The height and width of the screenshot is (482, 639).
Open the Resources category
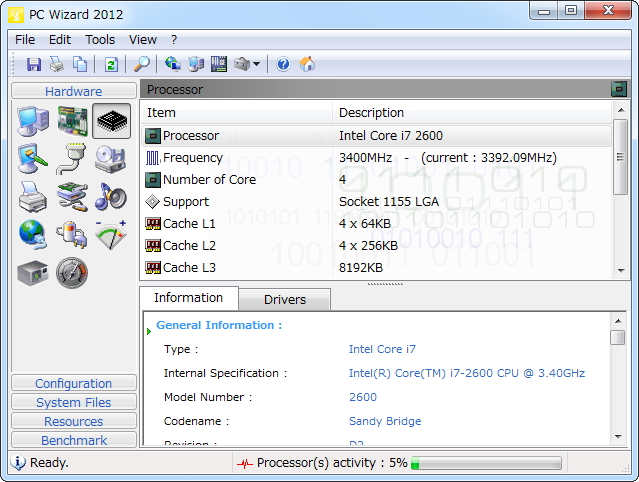pyautogui.click(x=74, y=421)
